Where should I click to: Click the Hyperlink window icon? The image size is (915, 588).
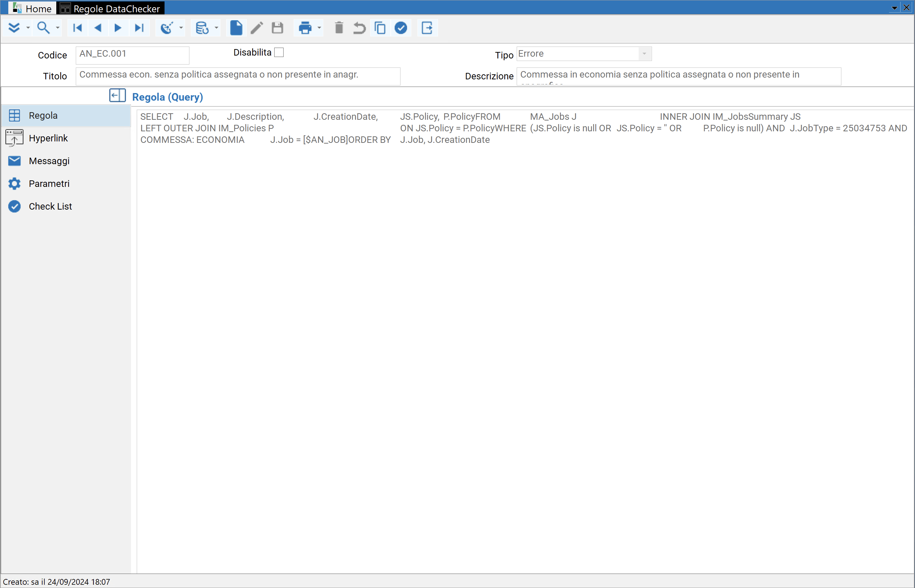coord(14,138)
